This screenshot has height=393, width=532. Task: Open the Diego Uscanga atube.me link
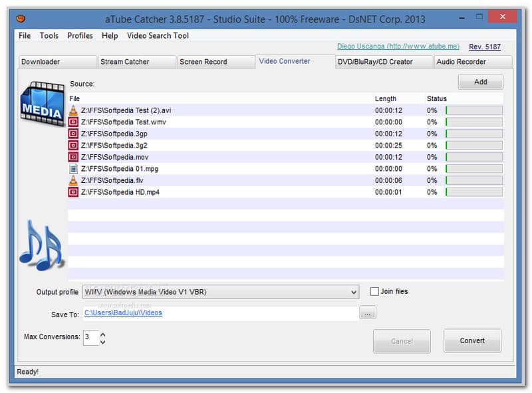[x=398, y=47]
